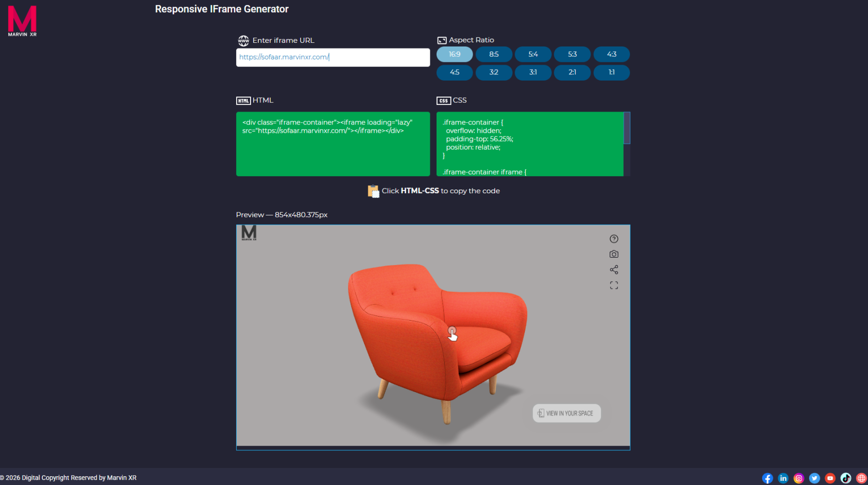Click View In Your Space button
This screenshot has height=485, width=868.
point(567,413)
